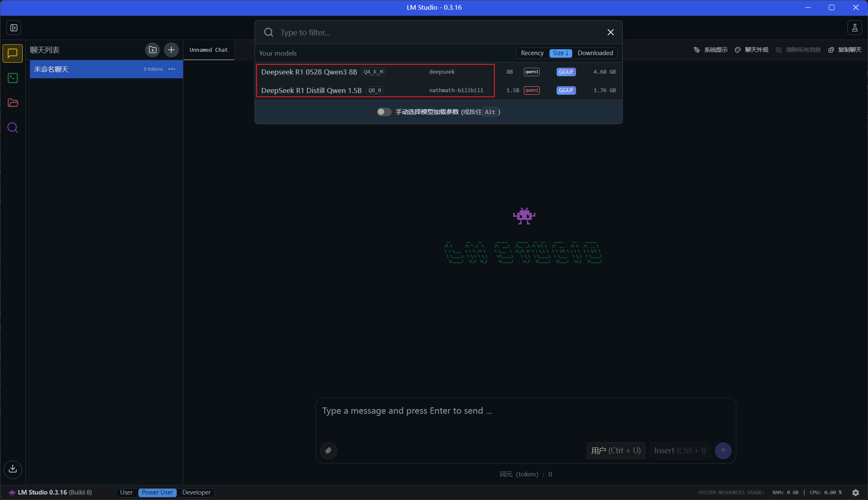
Task: Switch to User mode
Action: point(126,492)
